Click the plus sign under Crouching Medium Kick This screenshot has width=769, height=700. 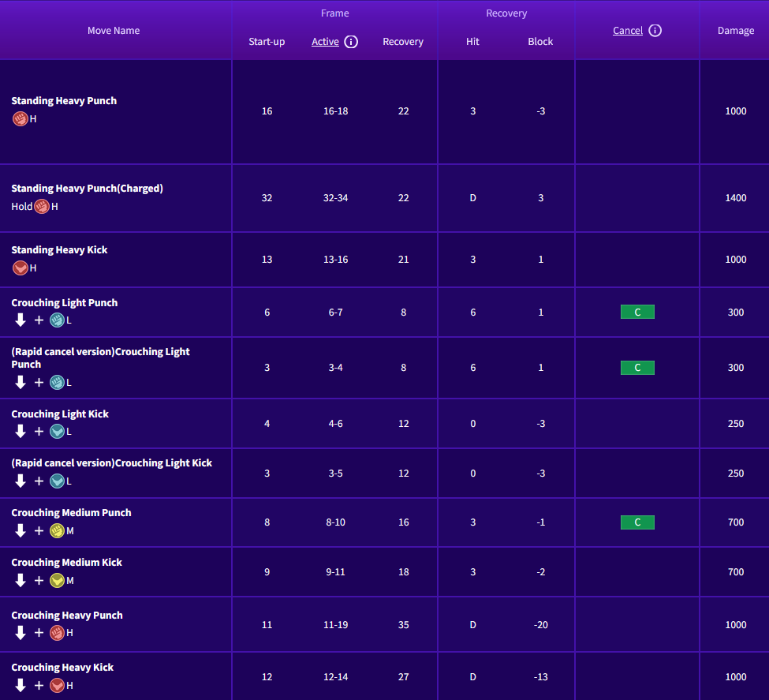39,581
